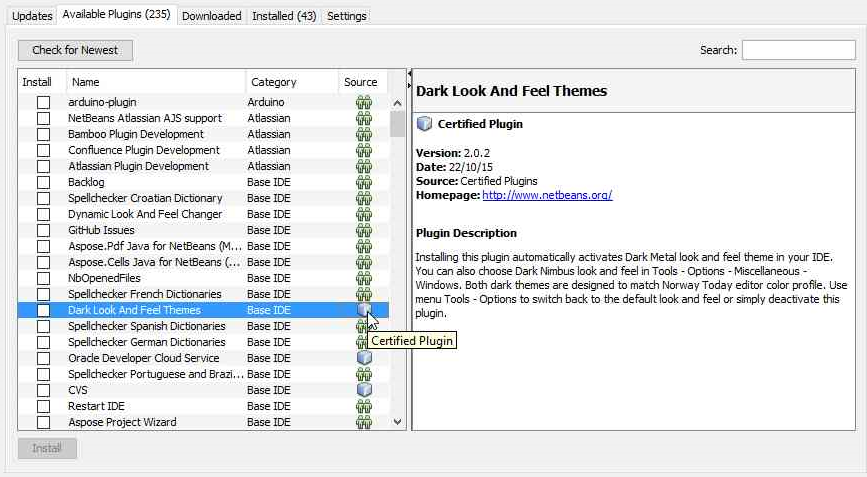Open the Installed (43) tab
Viewport: 867px width, 477px height.
tap(284, 16)
